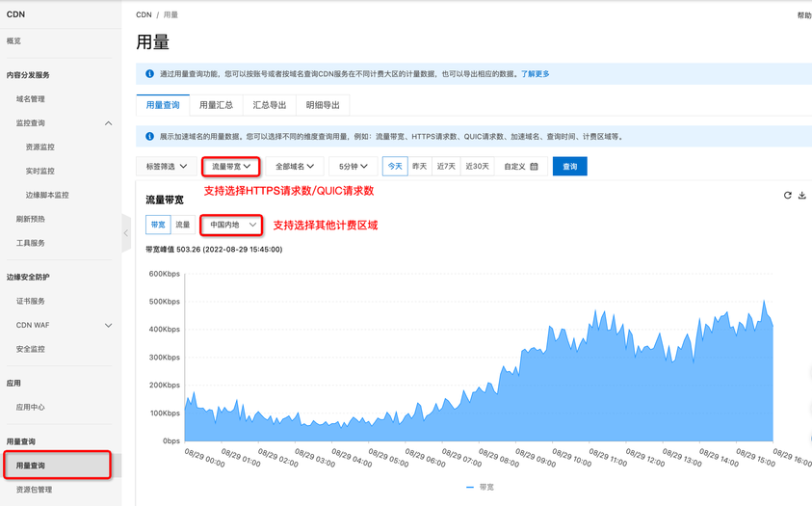Click the bandwidth peak on the chart
812x506 pixels.
[x=763, y=301]
